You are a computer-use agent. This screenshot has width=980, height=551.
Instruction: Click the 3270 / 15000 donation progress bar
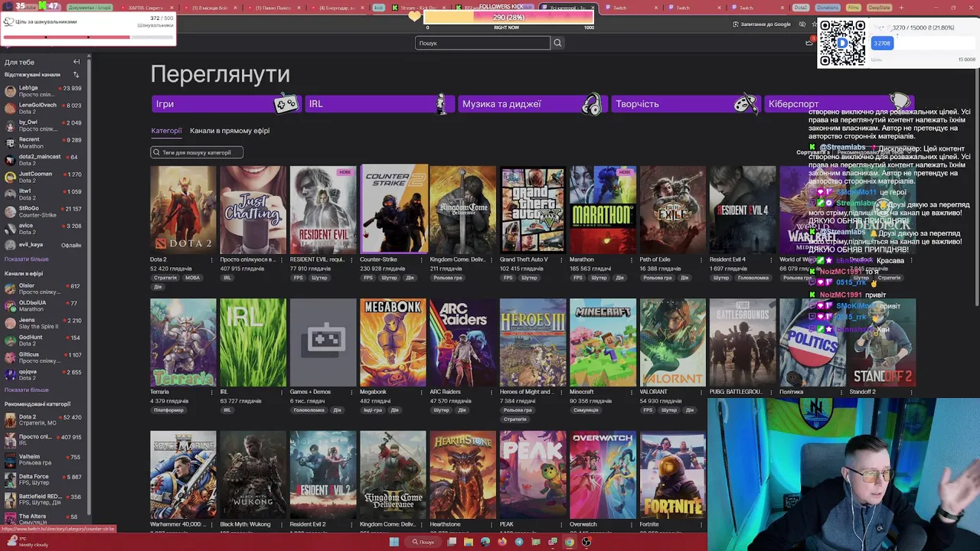[x=923, y=44]
